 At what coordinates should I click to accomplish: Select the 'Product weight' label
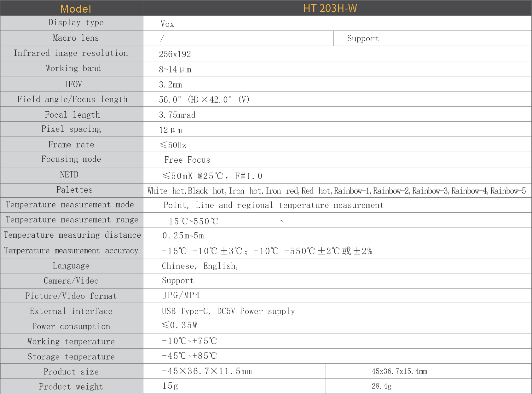click(x=71, y=387)
